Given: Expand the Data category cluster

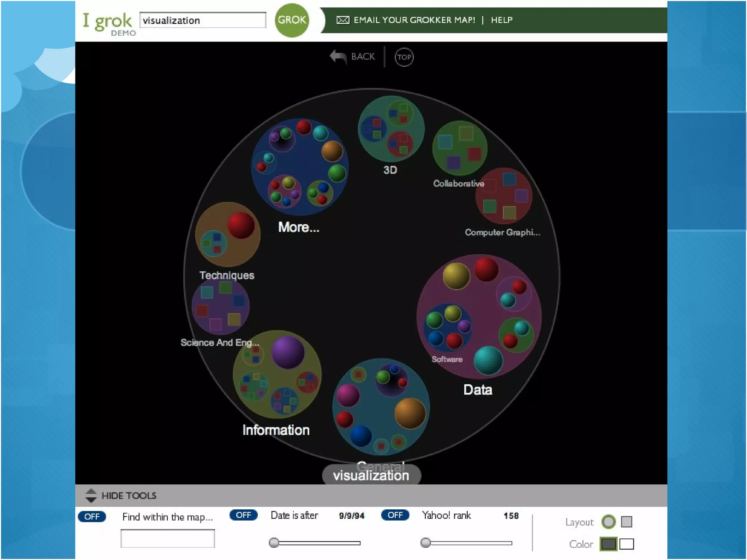Looking at the screenshot, I should (x=479, y=316).
